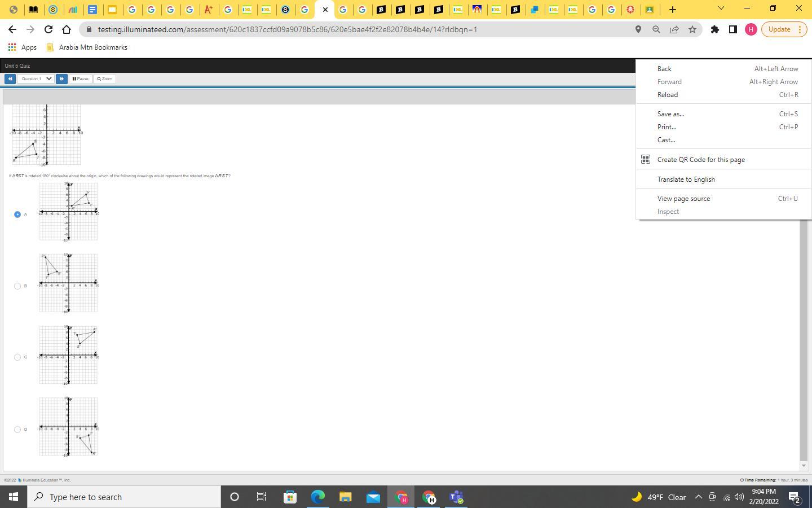Click the browser Back arrow
This screenshot has height=508, width=812.
point(12,29)
